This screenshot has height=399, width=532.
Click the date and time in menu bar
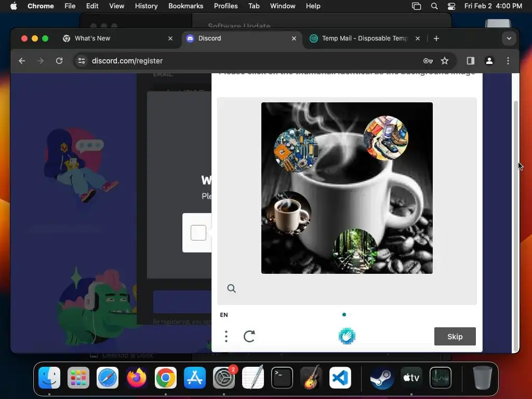(493, 6)
